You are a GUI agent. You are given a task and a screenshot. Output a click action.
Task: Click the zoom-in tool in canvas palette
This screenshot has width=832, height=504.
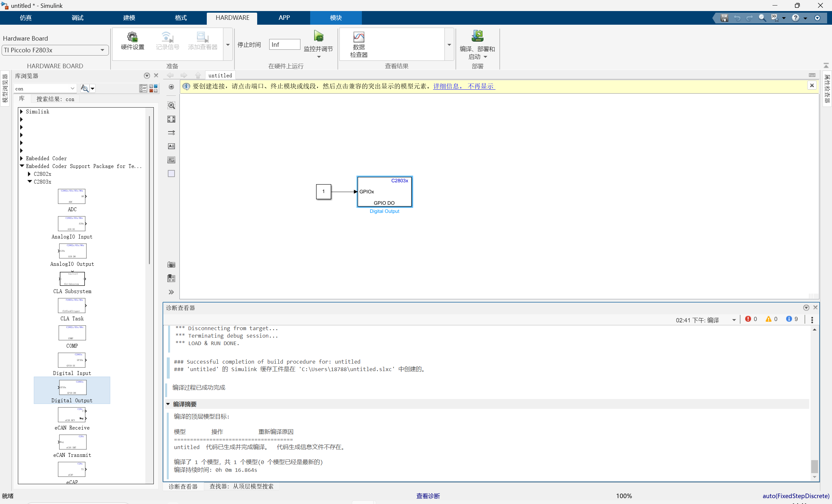(171, 105)
